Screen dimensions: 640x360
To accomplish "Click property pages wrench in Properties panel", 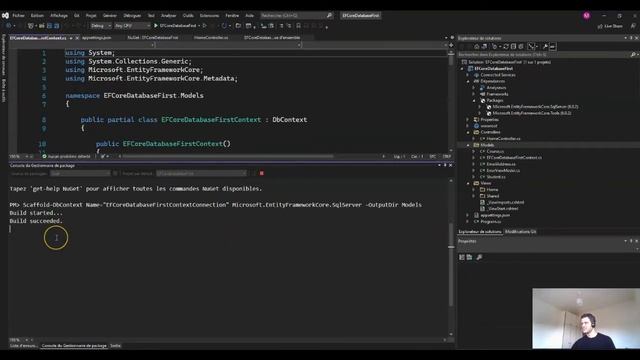I will pyautogui.click(x=479, y=257).
